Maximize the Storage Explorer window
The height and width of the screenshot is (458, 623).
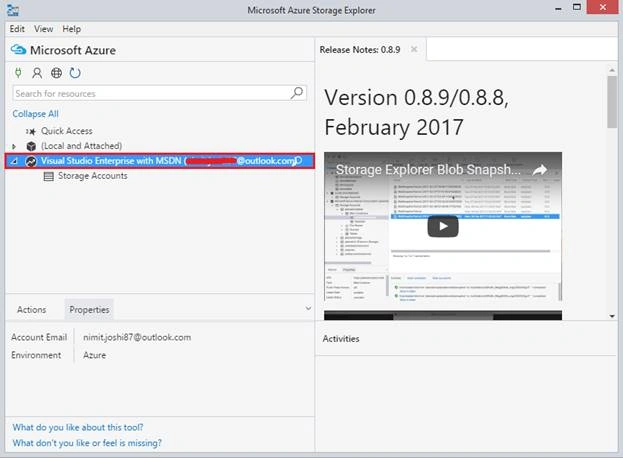pyautogui.click(x=577, y=8)
